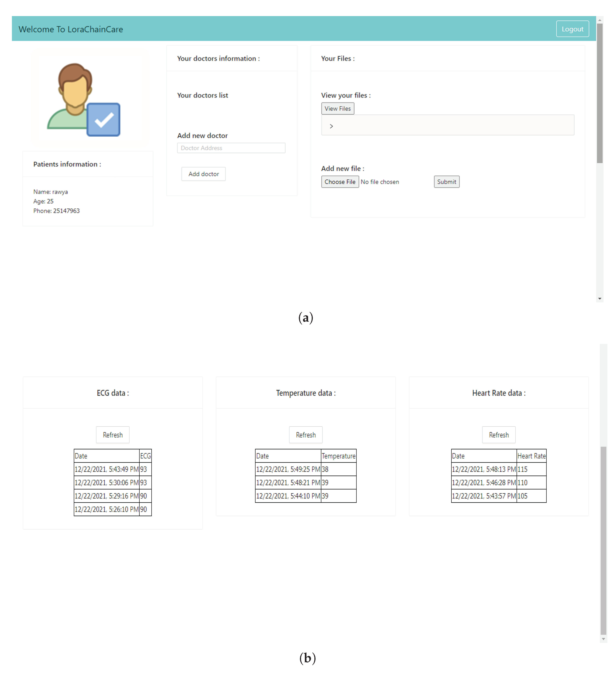This screenshot has height=674, width=616.
Task: Click the Welcome To LoraChainCare title
Action: pos(71,29)
